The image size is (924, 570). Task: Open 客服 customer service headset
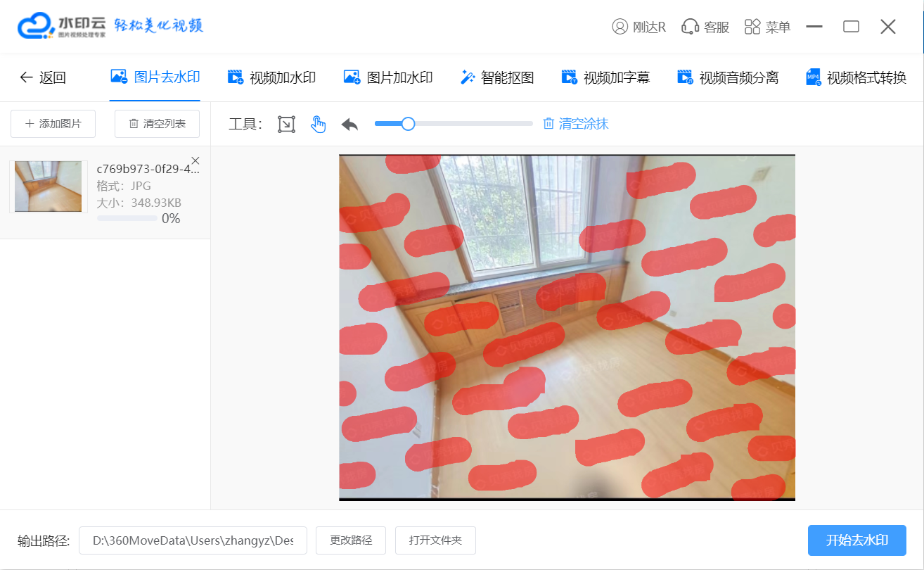pos(705,27)
